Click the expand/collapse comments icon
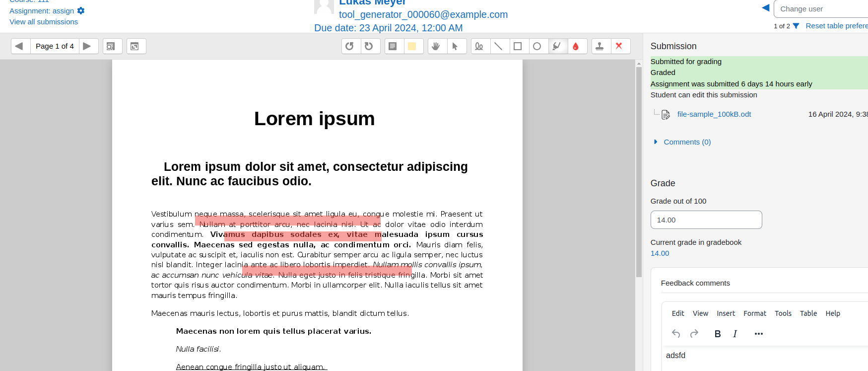The width and height of the screenshot is (868, 371). (x=136, y=46)
